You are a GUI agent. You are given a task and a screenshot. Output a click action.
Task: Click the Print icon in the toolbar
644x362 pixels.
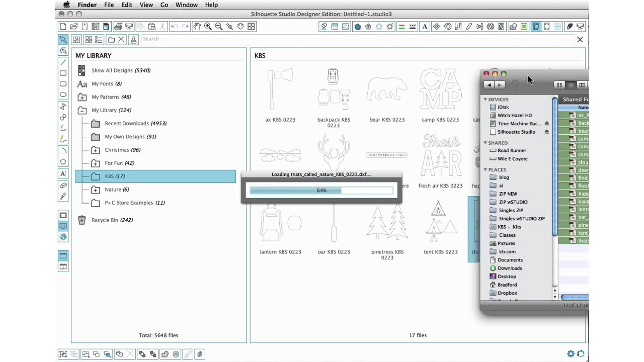[118, 26]
